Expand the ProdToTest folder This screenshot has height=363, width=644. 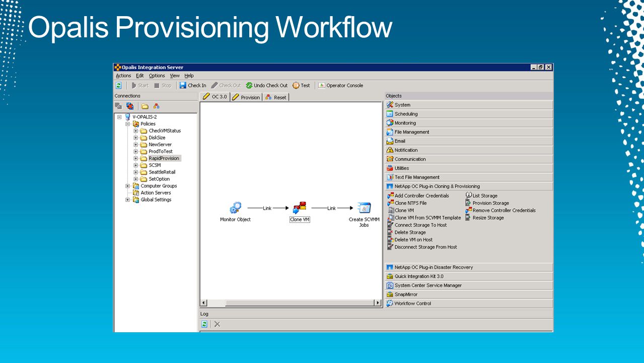[136, 151]
